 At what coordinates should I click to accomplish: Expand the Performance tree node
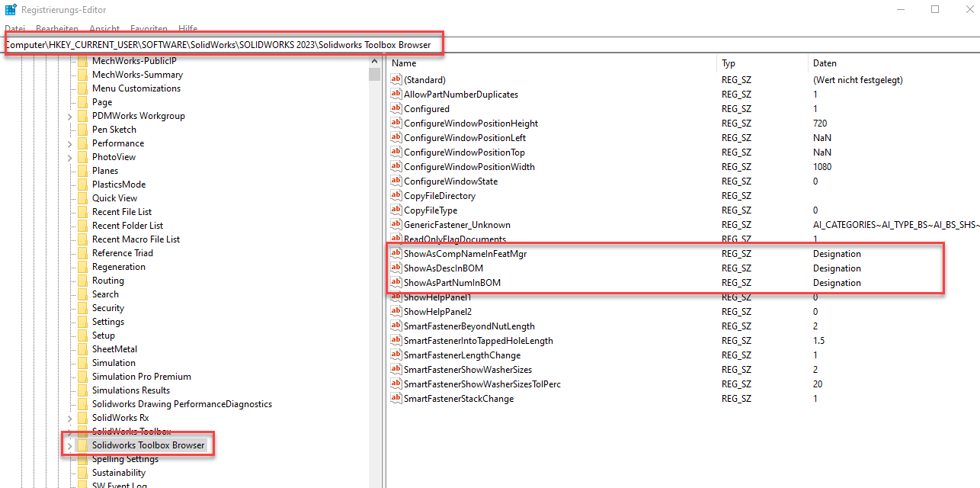(70, 143)
